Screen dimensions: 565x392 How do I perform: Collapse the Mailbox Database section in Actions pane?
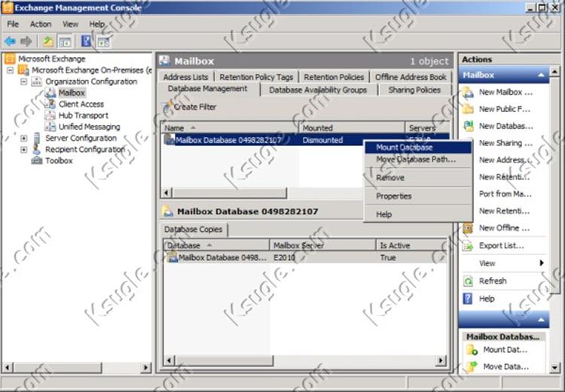click(x=541, y=320)
